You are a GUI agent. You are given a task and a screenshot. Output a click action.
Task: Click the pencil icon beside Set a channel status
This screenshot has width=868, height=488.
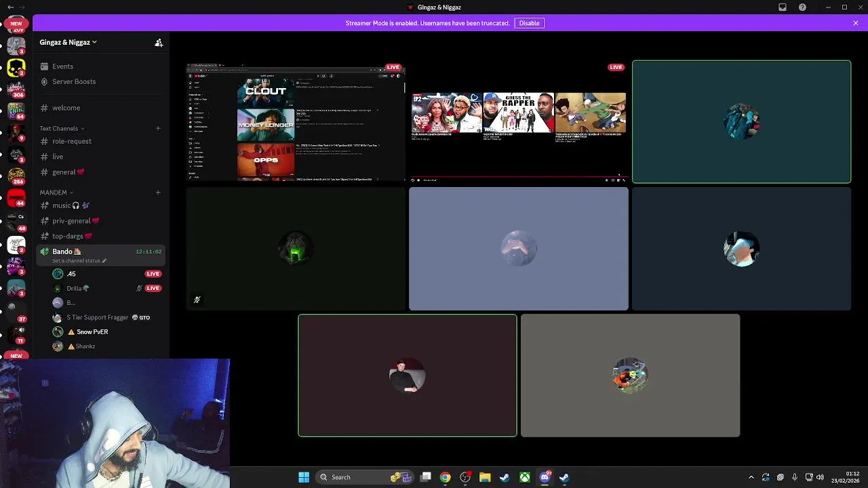104,261
